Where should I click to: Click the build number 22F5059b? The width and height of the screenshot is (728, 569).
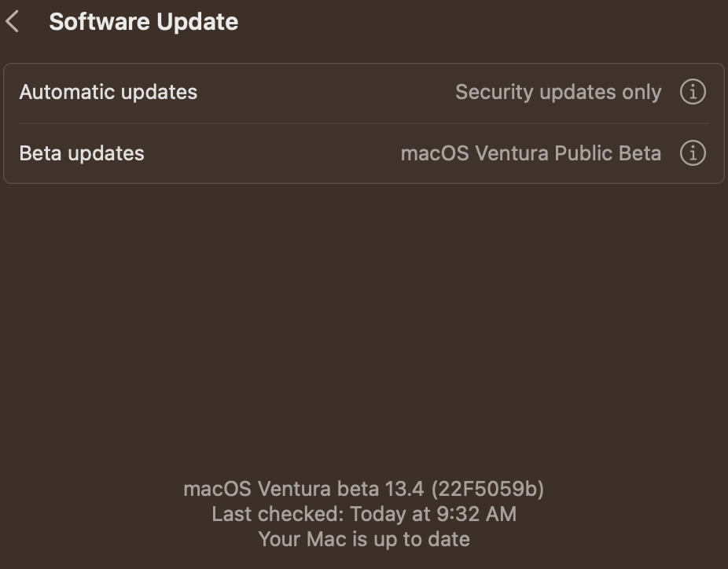tap(487, 489)
